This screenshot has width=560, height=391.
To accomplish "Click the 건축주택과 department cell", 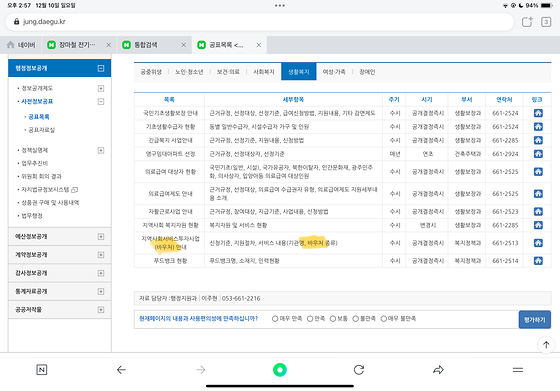I will tap(468, 154).
